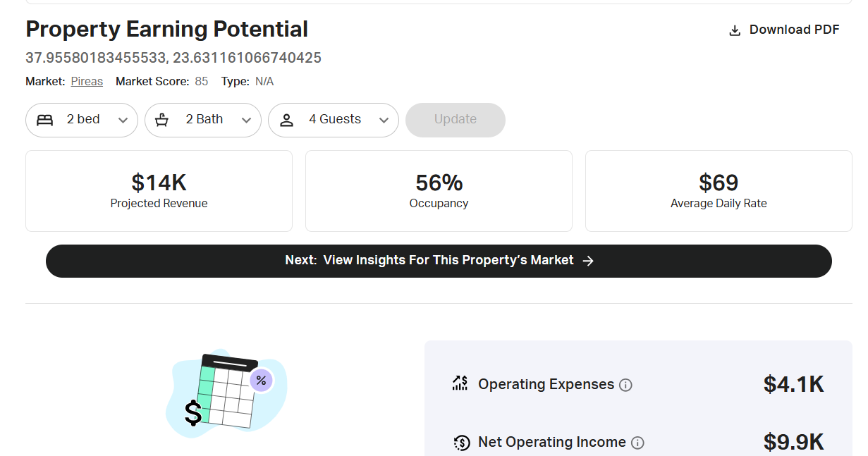868x456 pixels.
Task: Select the 56% Occupancy card
Action: pos(439,191)
